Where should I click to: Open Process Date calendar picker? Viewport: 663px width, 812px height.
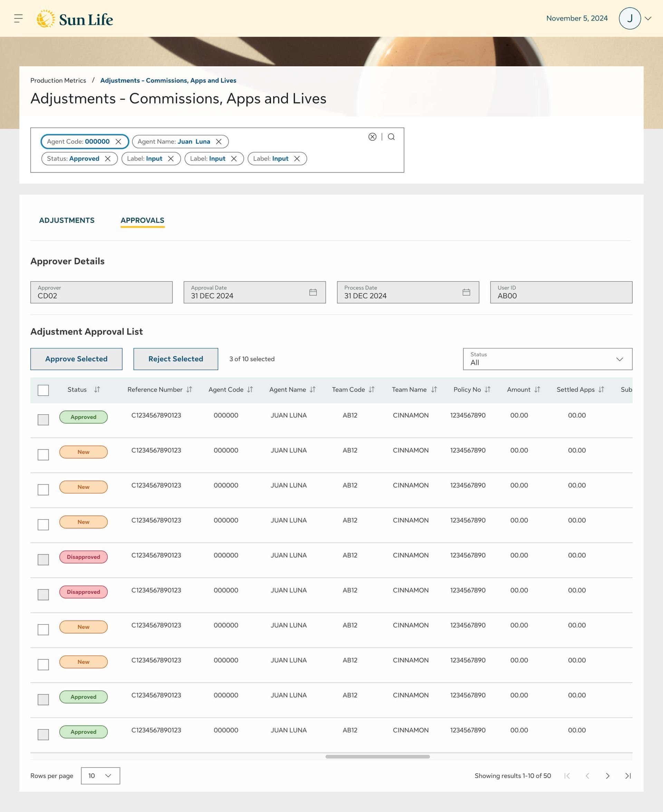click(466, 292)
